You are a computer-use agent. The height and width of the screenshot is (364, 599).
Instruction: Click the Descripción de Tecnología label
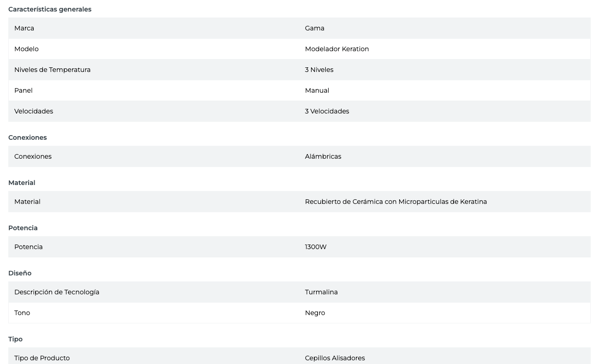57,292
